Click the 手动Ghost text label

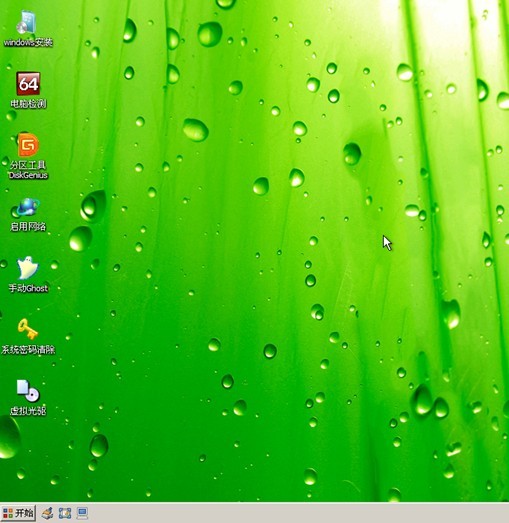click(x=28, y=288)
